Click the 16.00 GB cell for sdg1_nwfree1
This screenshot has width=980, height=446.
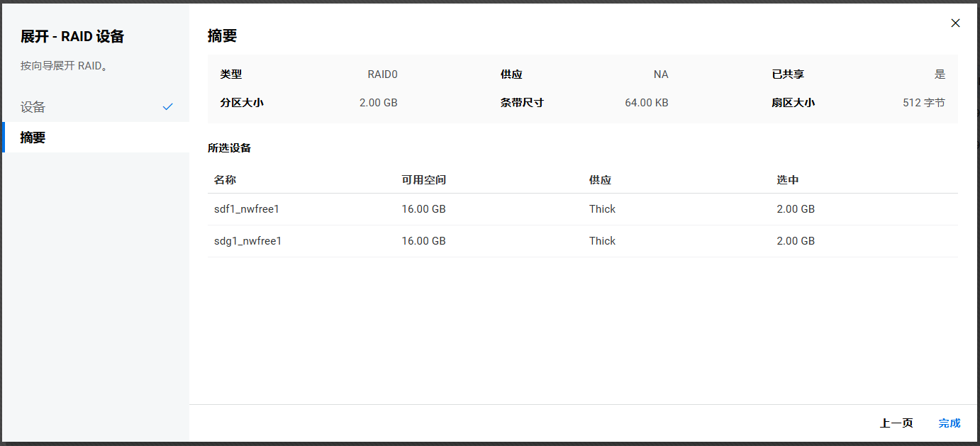423,241
